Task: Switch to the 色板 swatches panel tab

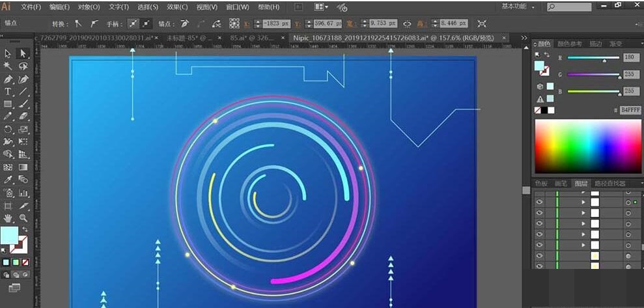Action: tap(541, 184)
